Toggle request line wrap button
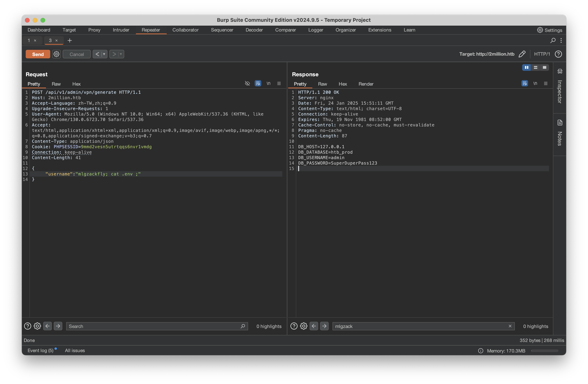588x384 pixels. tap(258, 83)
